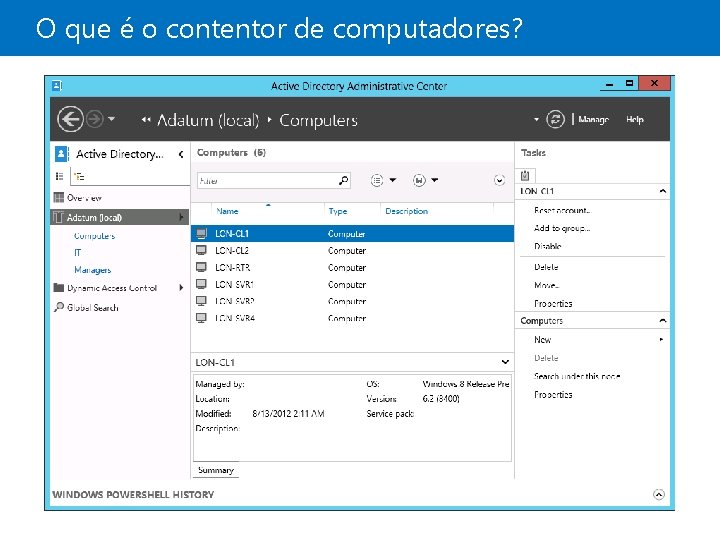The width and height of the screenshot is (720, 540).
Task: Expand Windows PowerShell History panel
Action: [658, 495]
